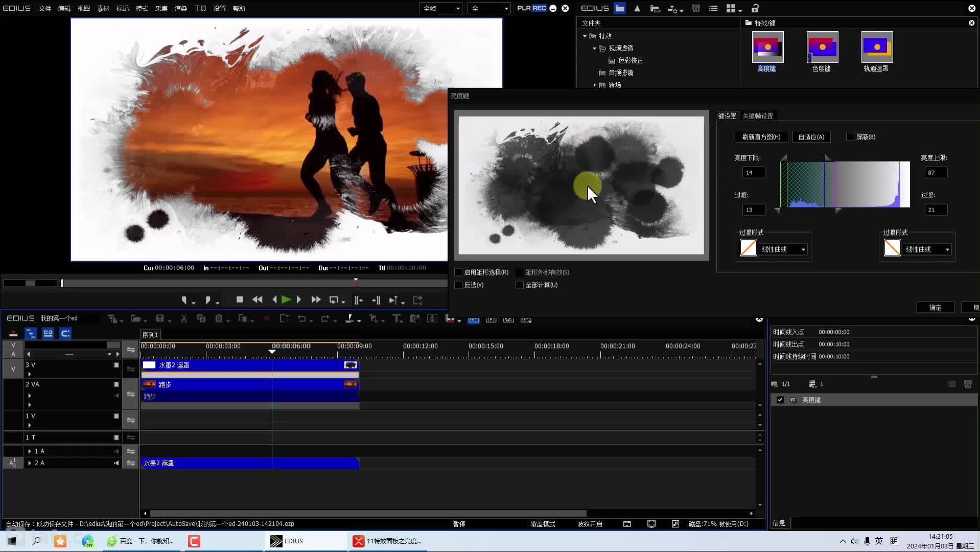Image resolution: width=980 pixels, height=552 pixels.
Task: Open the 素材 menu
Action: point(103,8)
